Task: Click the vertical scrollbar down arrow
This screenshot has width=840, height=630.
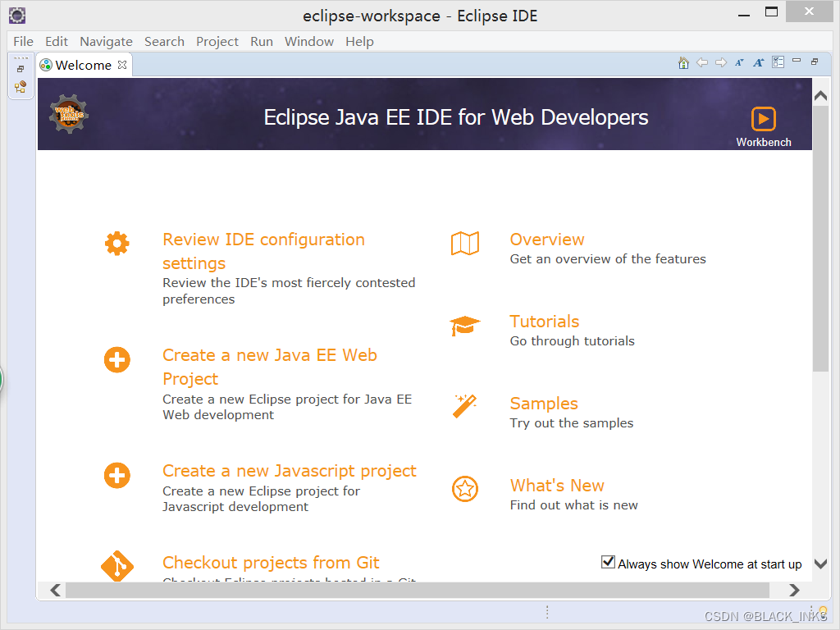Action: point(820,564)
